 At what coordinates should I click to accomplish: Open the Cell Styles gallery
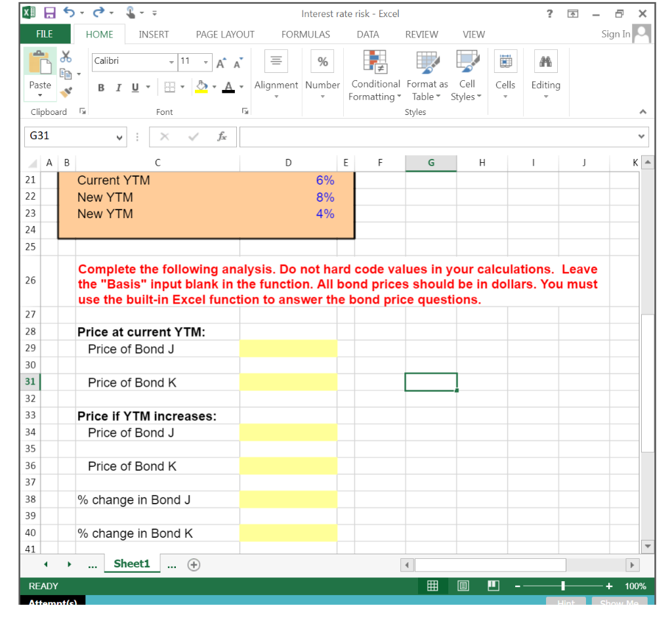pyautogui.click(x=467, y=62)
